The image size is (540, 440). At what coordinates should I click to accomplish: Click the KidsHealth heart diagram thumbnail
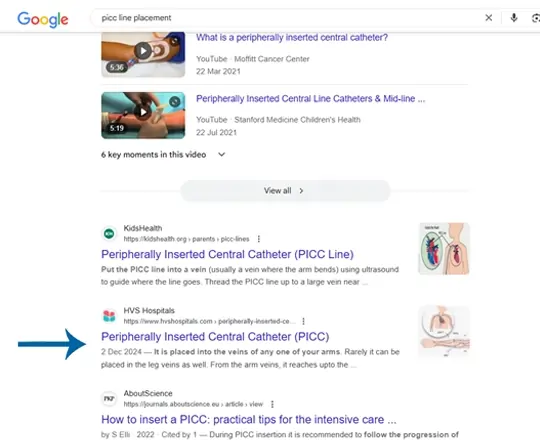coord(444,249)
